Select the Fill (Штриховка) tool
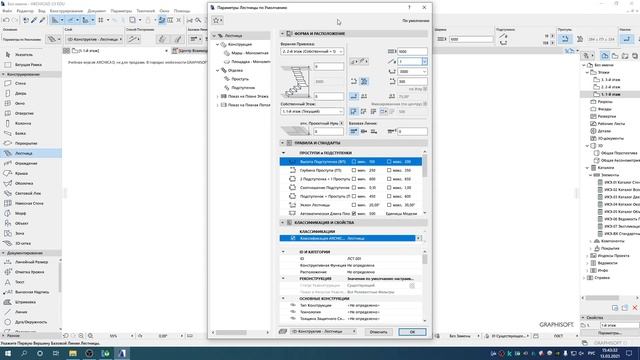640x360 pixels. pyautogui.click(x=25, y=302)
